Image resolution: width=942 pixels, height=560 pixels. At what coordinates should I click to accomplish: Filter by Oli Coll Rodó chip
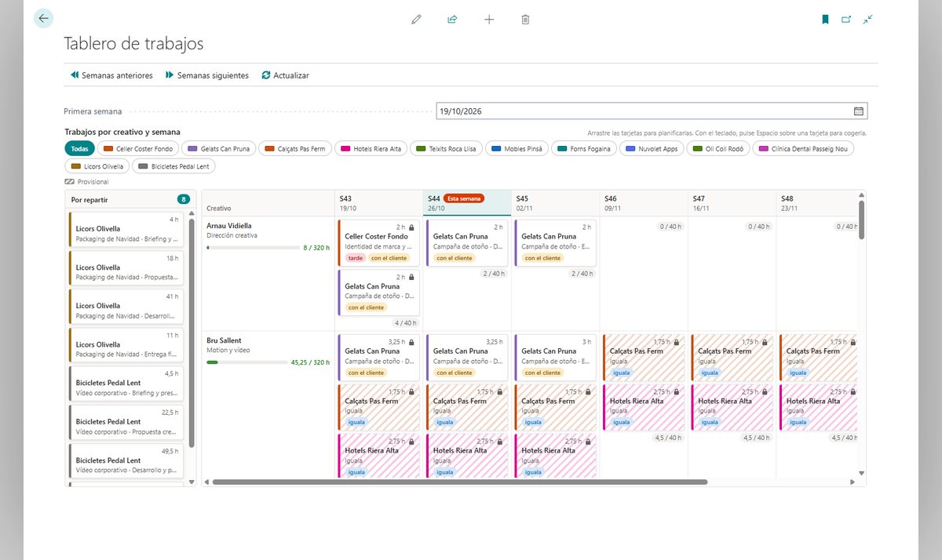(x=717, y=148)
